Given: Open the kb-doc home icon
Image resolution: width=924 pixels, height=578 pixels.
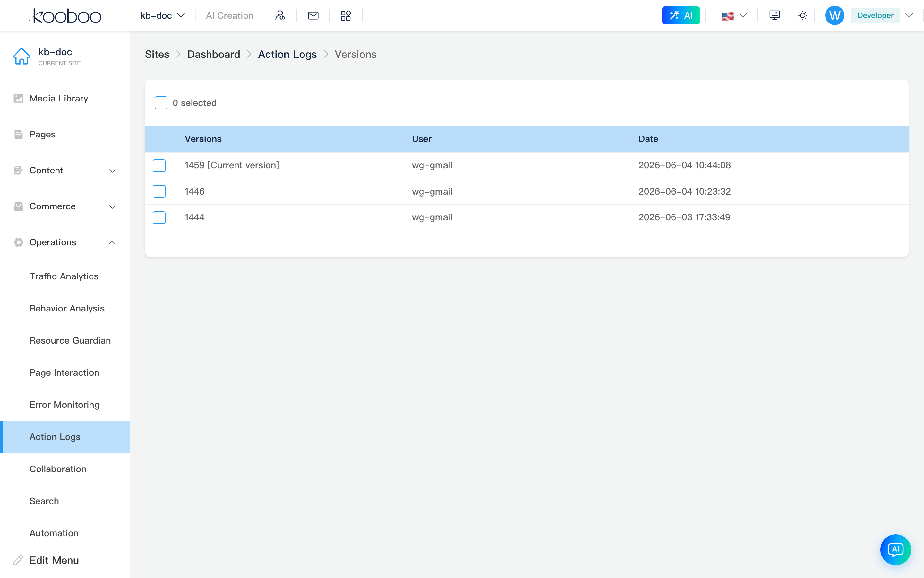Looking at the screenshot, I should coord(21,56).
